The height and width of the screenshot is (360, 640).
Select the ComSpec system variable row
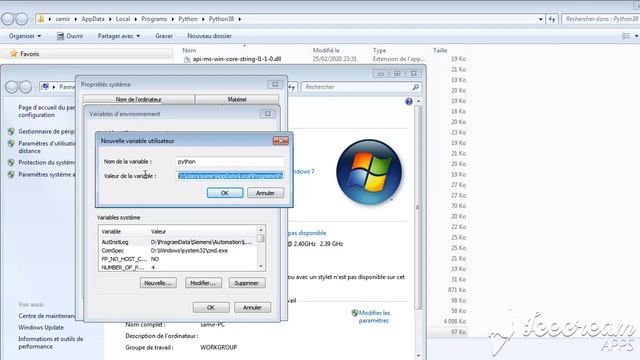click(178, 251)
